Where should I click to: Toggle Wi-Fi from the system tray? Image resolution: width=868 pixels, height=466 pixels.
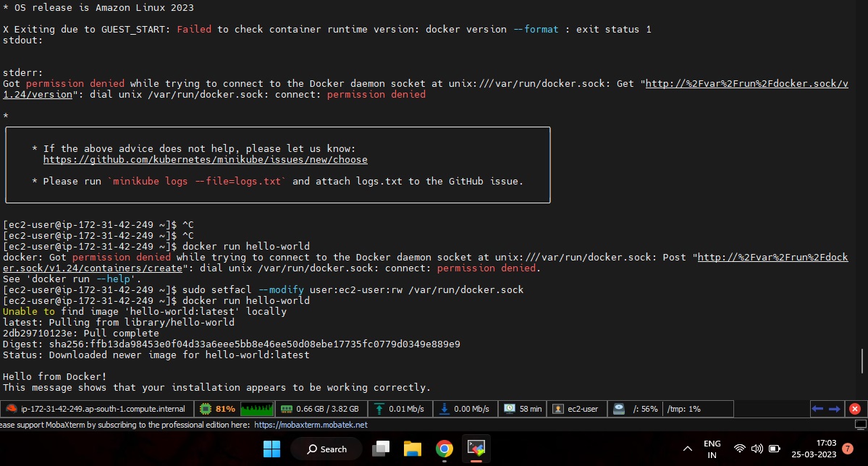(x=739, y=447)
